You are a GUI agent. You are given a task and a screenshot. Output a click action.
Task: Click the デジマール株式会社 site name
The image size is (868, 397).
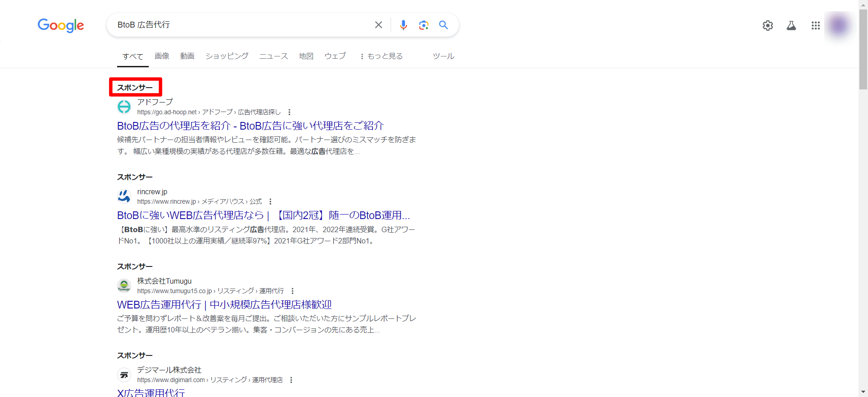pos(169,370)
